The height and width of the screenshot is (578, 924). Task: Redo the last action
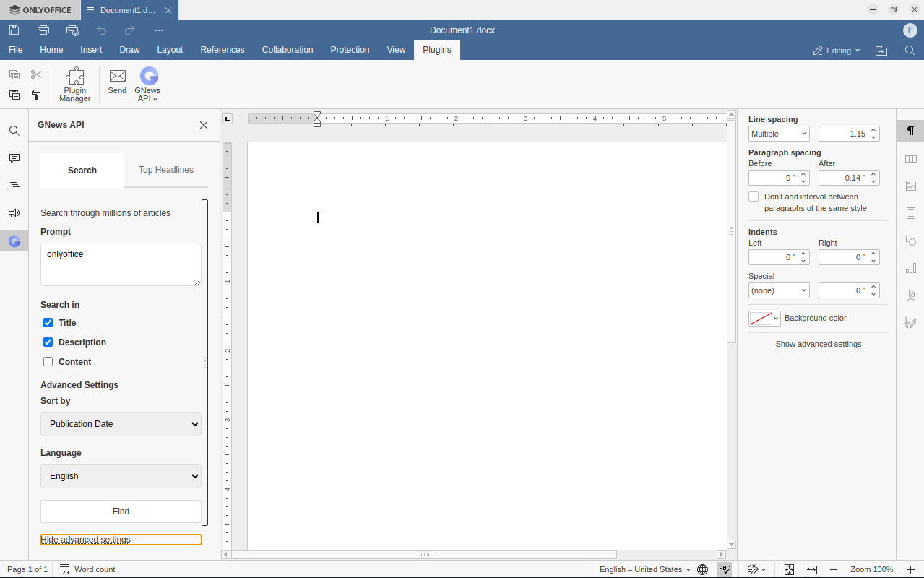point(130,30)
